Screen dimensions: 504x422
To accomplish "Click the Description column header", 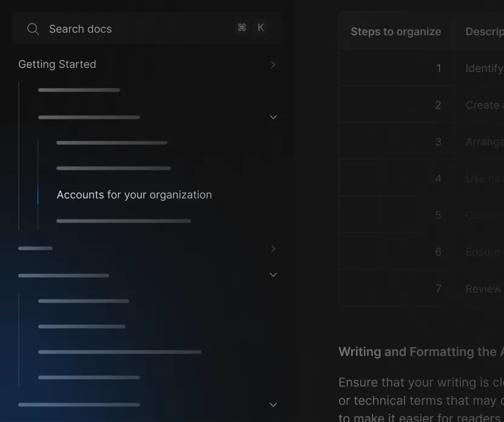I will (484, 32).
